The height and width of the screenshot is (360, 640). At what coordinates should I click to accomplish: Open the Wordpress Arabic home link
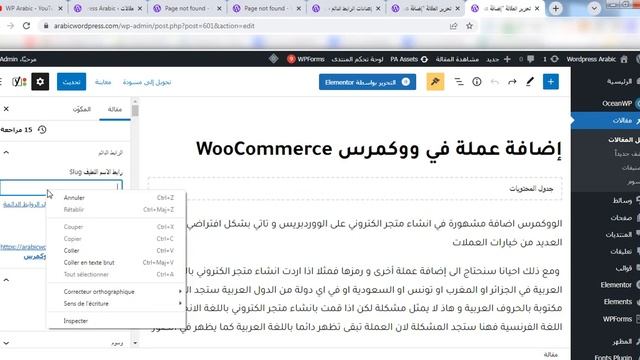(596, 59)
